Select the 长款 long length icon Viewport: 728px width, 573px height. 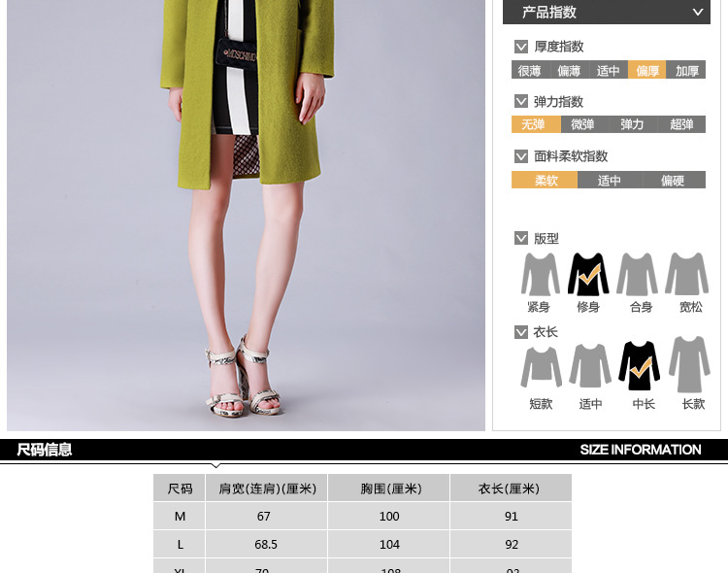(x=689, y=364)
